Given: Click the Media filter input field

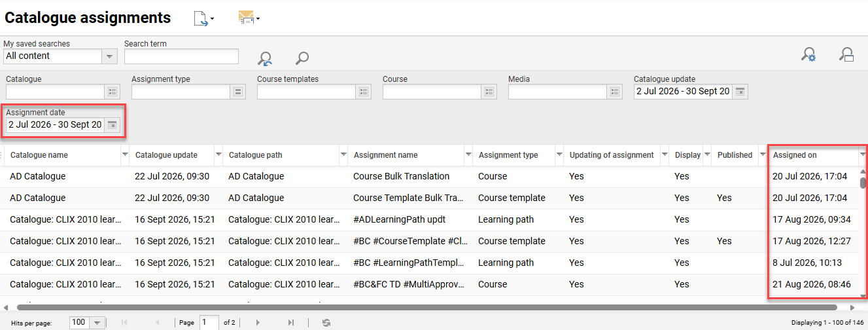Looking at the screenshot, I should point(558,92).
